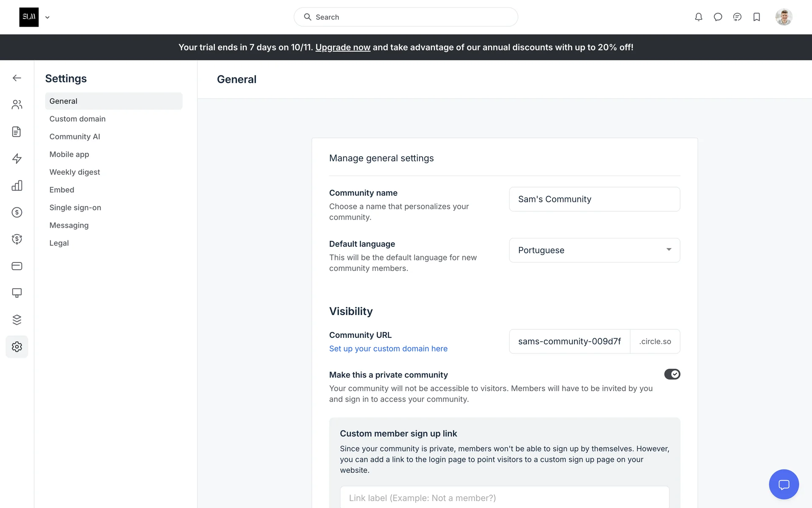Select Custom domain in Settings menu
Image resolution: width=812 pixels, height=508 pixels.
point(77,119)
